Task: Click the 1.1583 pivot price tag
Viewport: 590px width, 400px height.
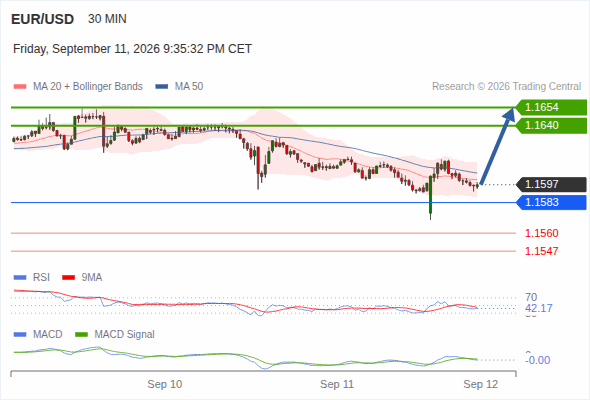Action: (x=551, y=202)
